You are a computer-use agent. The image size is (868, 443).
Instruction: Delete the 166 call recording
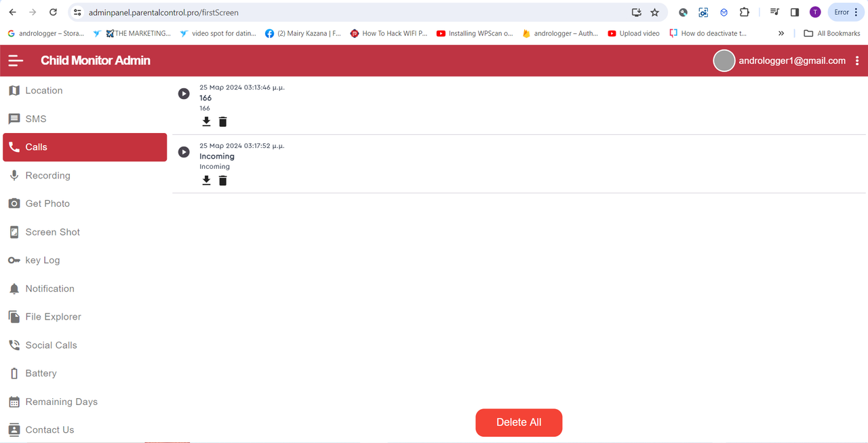[222, 121]
